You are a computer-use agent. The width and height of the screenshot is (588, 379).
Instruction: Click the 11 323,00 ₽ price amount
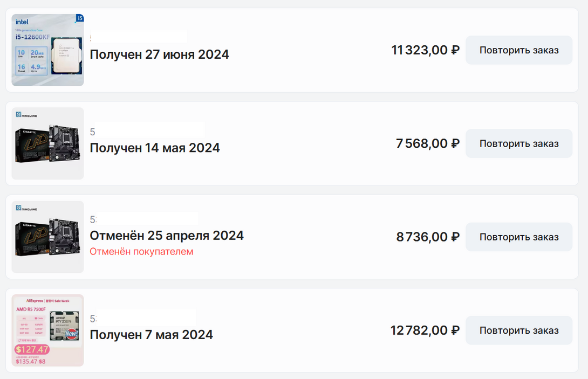coord(425,50)
